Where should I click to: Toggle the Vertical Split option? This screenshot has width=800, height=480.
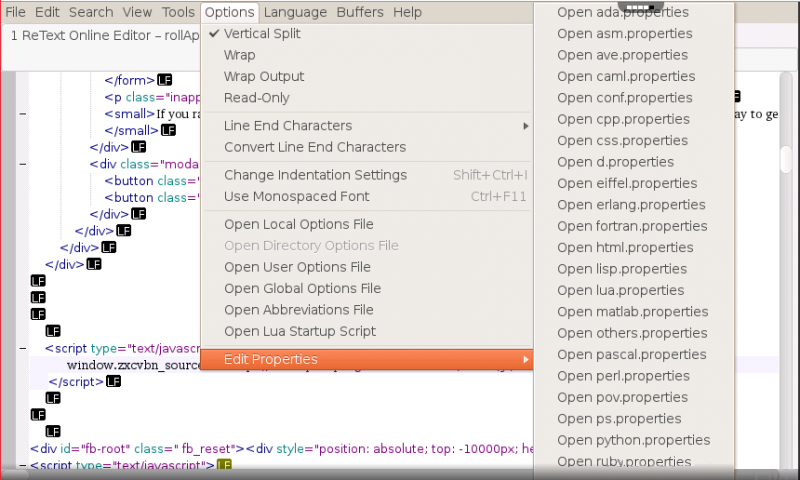click(x=262, y=34)
